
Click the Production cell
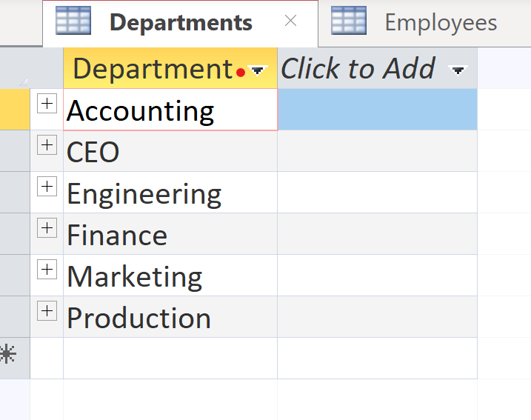(170, 317)
